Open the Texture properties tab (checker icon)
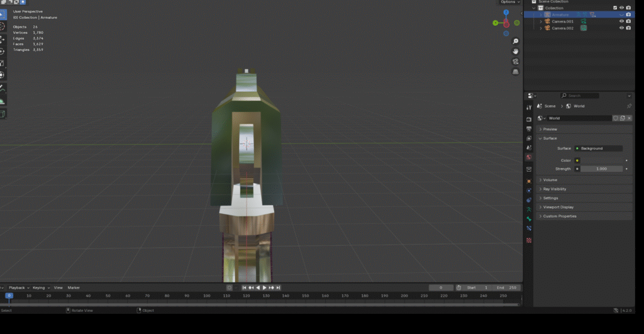Screen dimensions: 644x334 coord(529,240)
